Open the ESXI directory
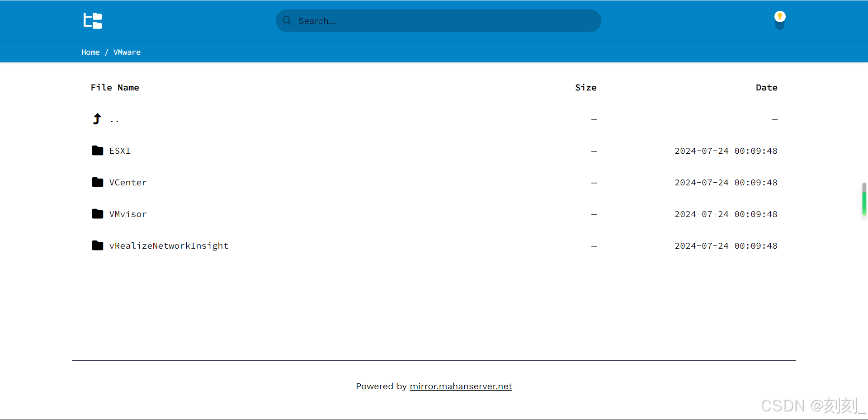This screenshot has width=868, height=420. click(120, 151)
